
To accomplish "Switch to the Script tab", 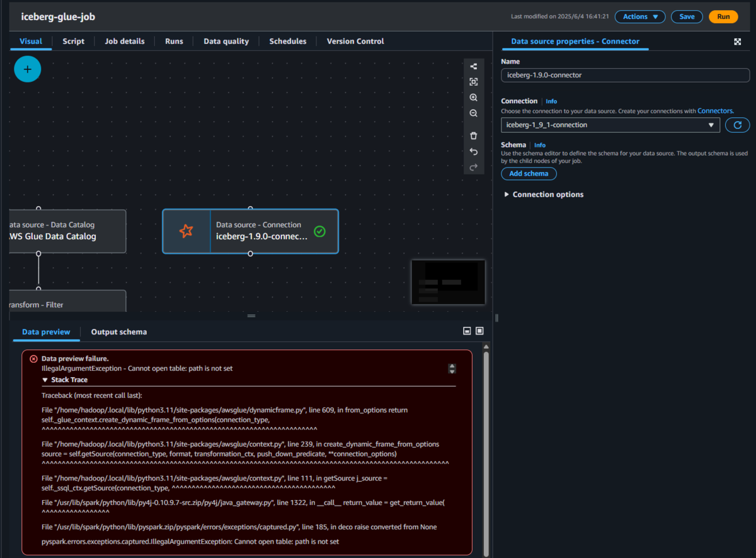I will (74, 41).
